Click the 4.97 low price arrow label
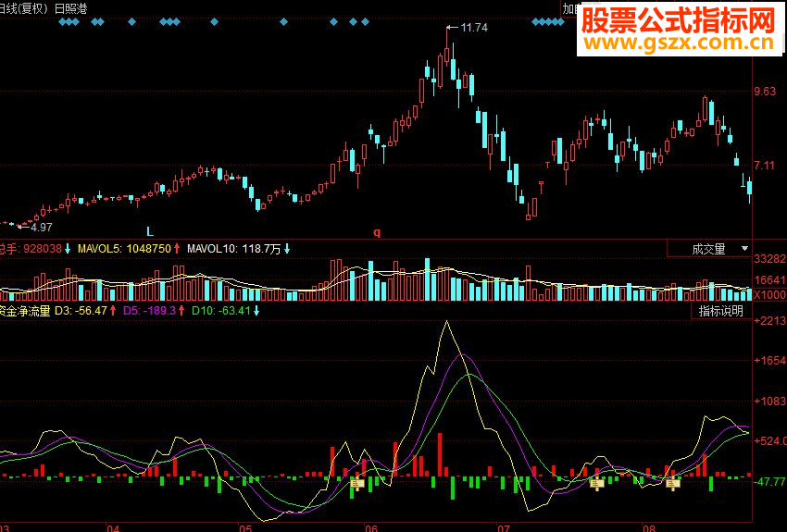The width and height of the screenshot is (787, 532). tap(35, 227)
